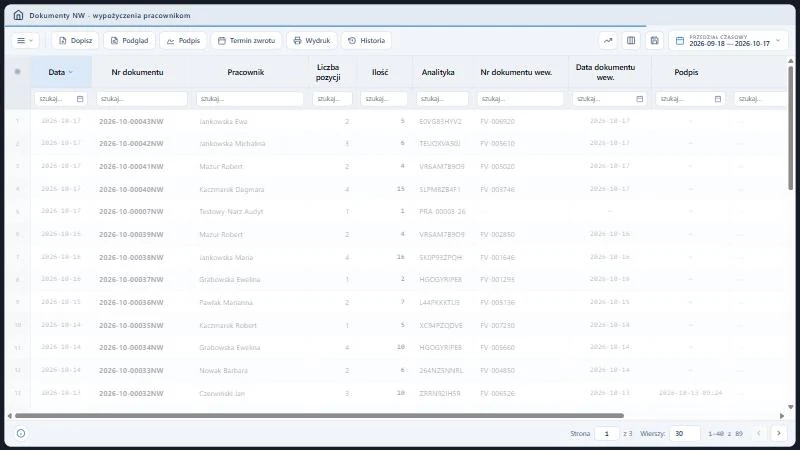Focus the Pracownik search field
This screenshot has width=800, height=450.
click(x=249, y=98)
